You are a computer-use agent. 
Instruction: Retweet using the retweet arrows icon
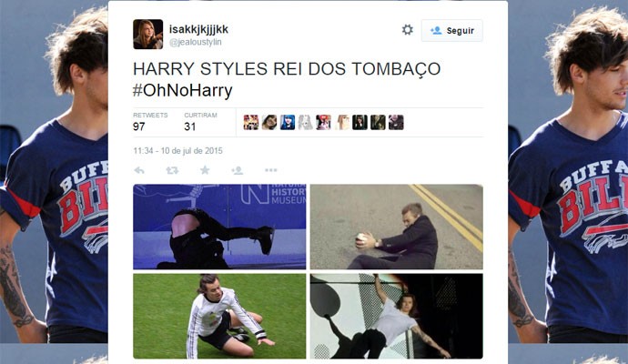click(172, 170)
